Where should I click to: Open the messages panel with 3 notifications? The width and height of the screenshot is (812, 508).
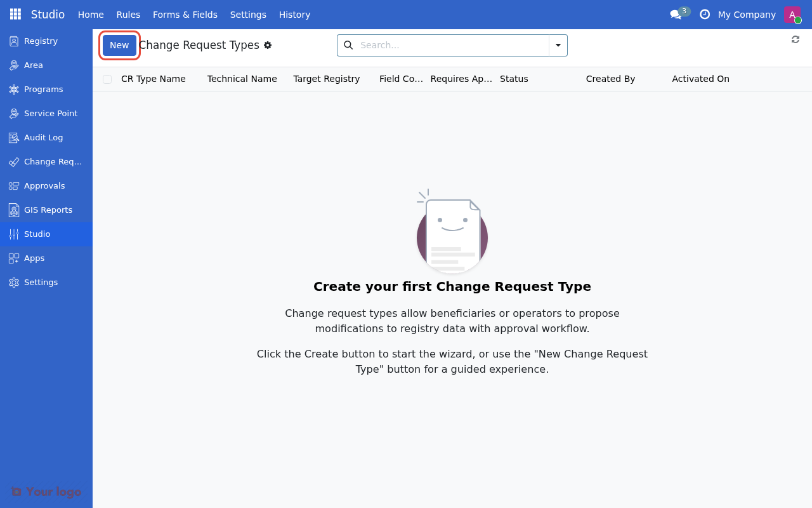coord(676,14)
